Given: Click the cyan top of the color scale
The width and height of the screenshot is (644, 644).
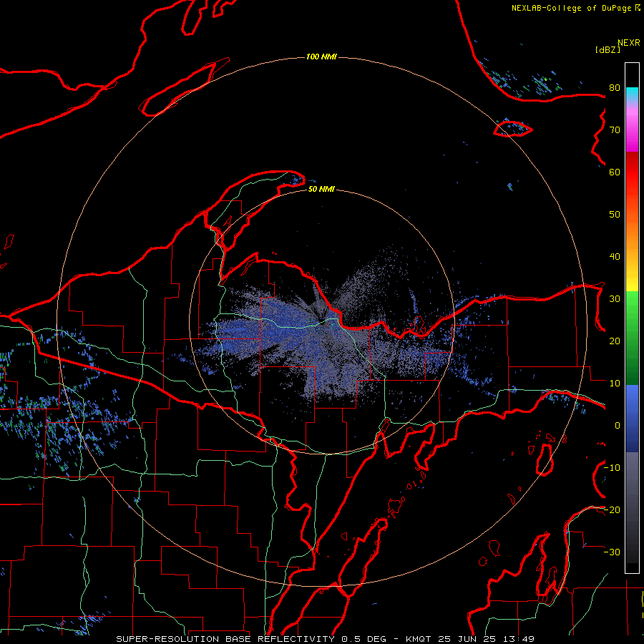Looking at the screenshot, I should pyautogui.click(x=632, y=94).
